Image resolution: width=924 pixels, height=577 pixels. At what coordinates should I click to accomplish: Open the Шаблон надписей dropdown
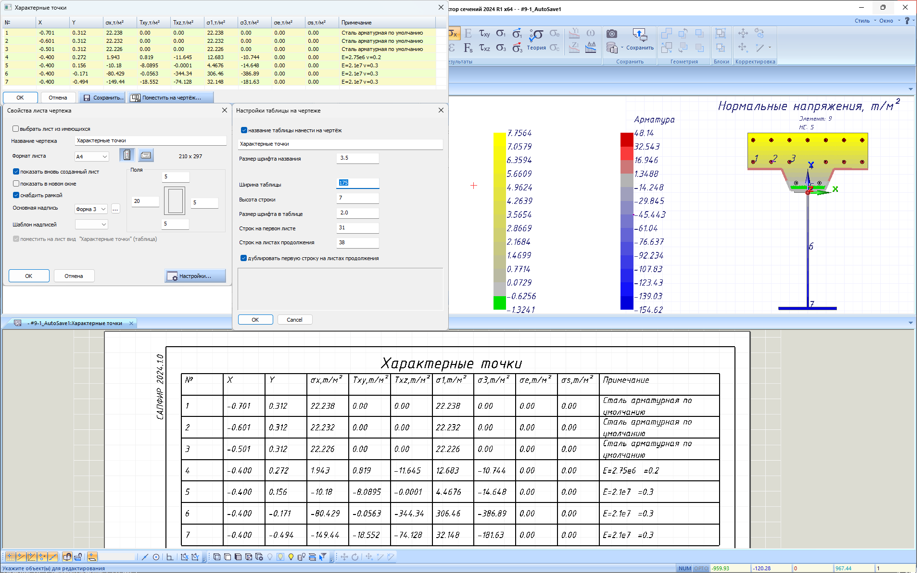[x=91, y=225]
